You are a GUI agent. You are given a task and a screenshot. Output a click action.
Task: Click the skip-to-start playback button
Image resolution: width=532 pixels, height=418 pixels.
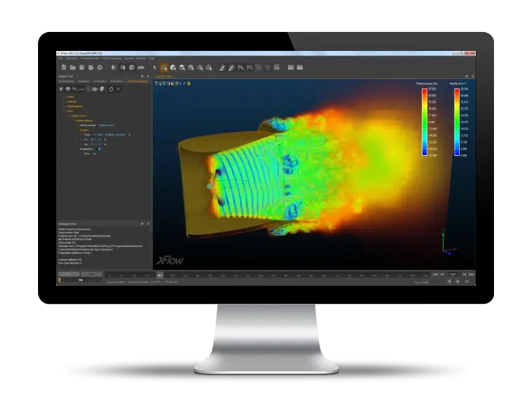click(435, 274)
